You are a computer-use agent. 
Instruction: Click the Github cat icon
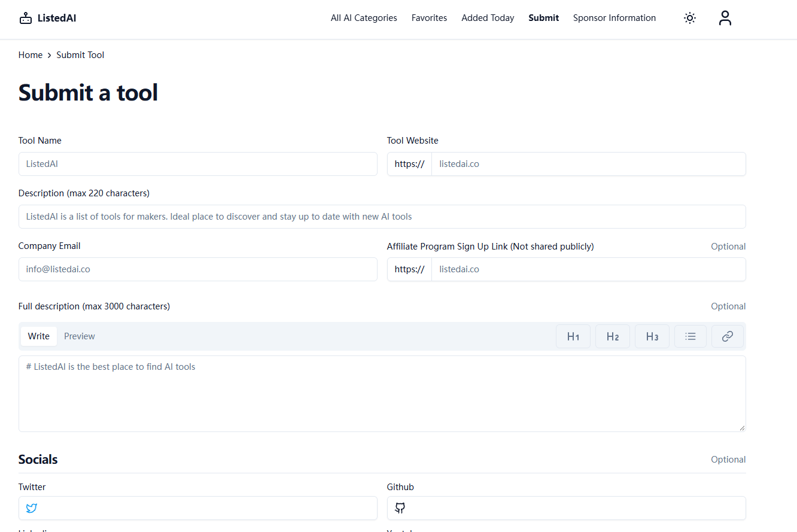click(x=400, y=508)
